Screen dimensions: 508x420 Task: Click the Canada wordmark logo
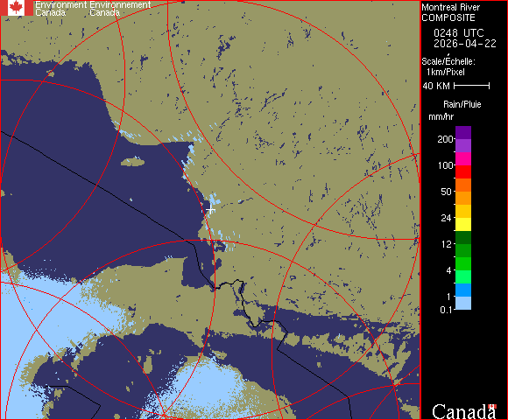(x=464, y=411)
